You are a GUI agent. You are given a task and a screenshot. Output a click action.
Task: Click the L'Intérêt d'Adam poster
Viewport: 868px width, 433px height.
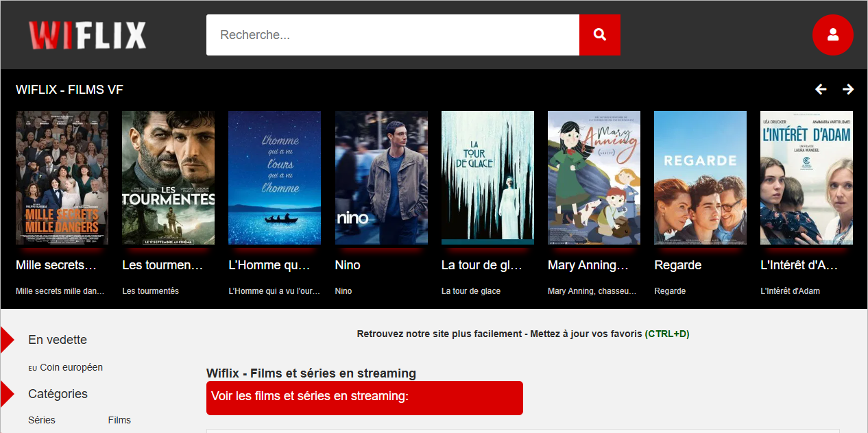point(806,177)
